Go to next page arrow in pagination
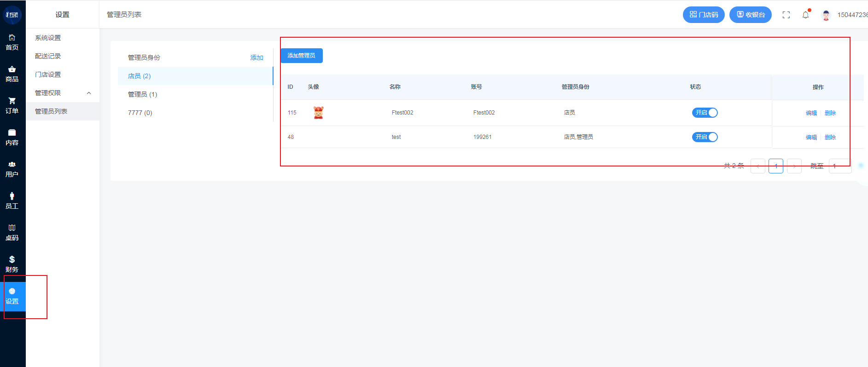Screen dimensions: 868x367 tap(794, 166)
